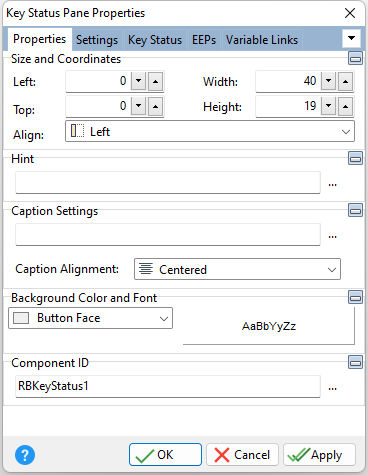This screenshot has width=368, height=475.
Task: Open the blue help question mark icon
Action: pyautogui.click(x=25, y=455)
